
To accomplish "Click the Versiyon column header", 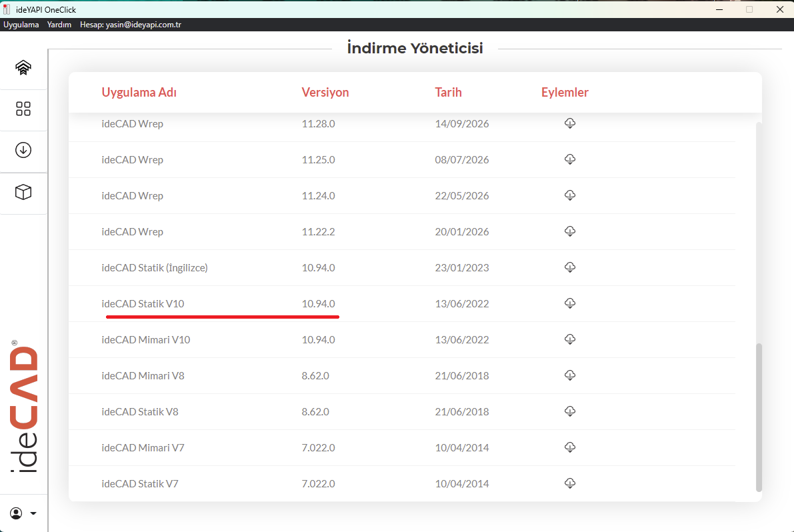I will (x=325, y=92).
